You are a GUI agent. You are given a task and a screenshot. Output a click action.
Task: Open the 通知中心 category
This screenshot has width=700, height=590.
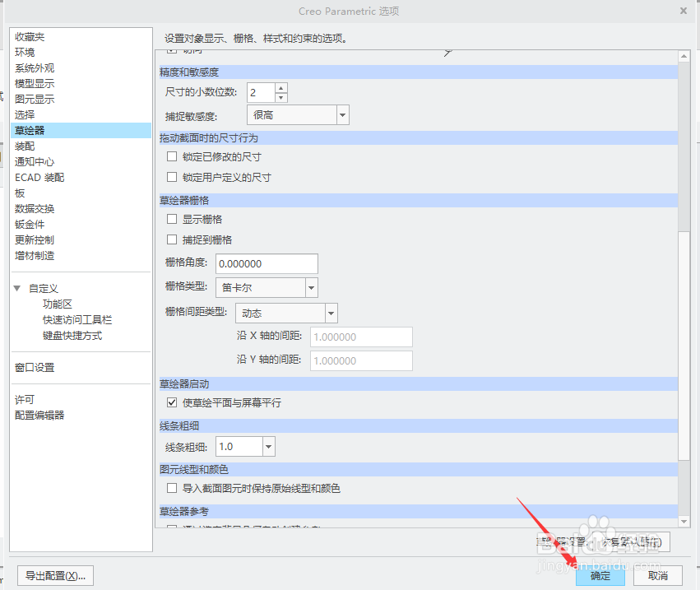(35, 161)
